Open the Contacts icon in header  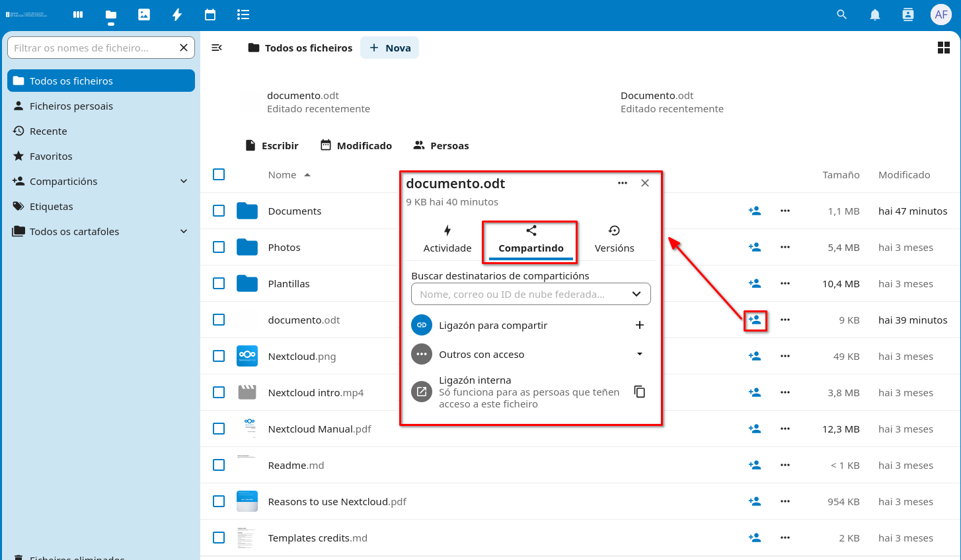pyautogui.click(x=908, y=15)
